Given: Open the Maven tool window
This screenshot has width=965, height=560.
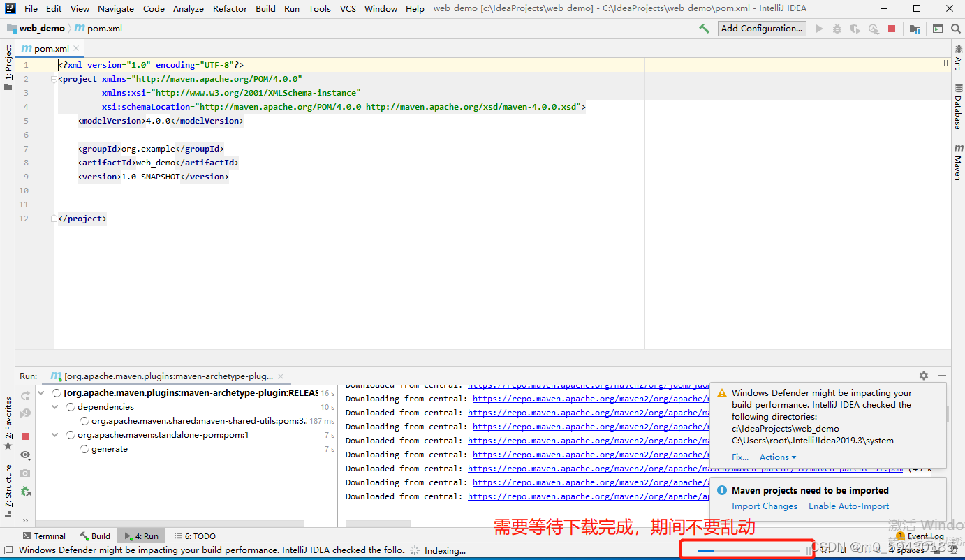Looking at the screenshot, I should click(957, 163).
